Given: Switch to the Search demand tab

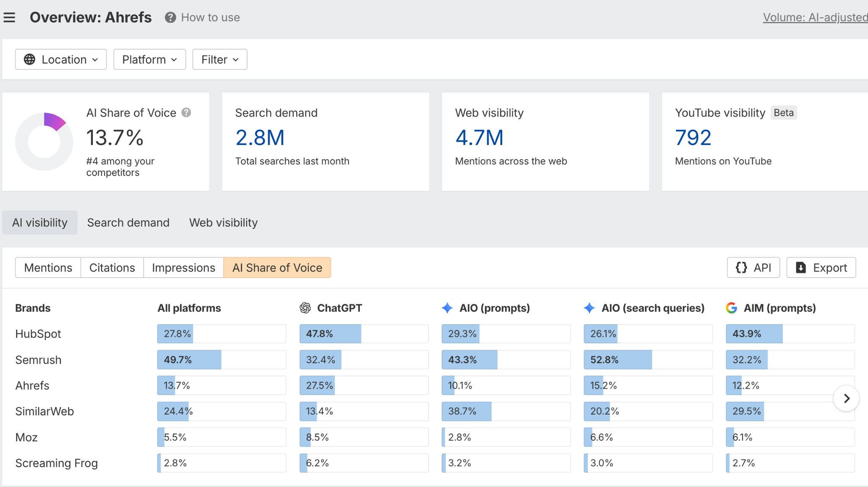Looking at the screenshot, I should pyautogui.click(x=128, y=223).
